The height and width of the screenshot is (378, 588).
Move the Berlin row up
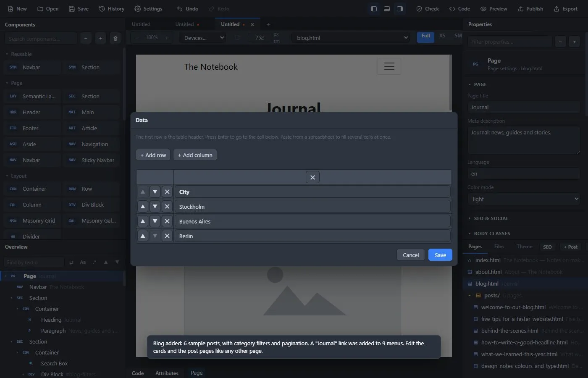pos(143,236)
